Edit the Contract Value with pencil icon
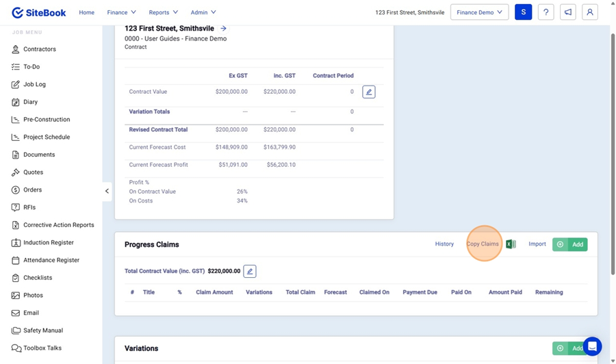 368,92
